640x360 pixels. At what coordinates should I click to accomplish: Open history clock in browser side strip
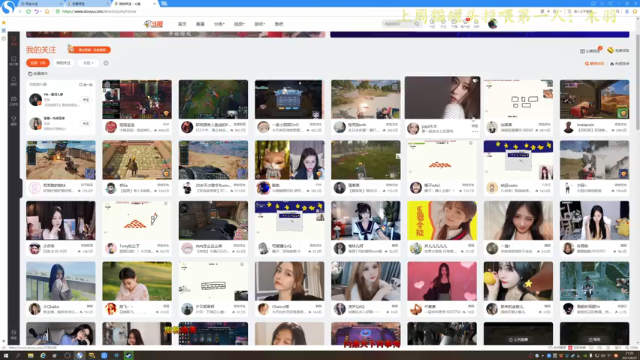pos(4,38)
